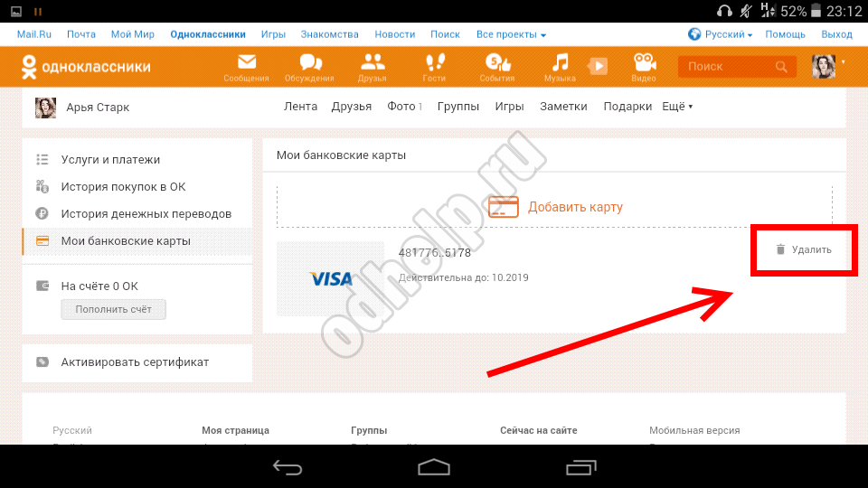Open Друзья icon in orange toolbar
868x488 pixels.
click(372, 68)
